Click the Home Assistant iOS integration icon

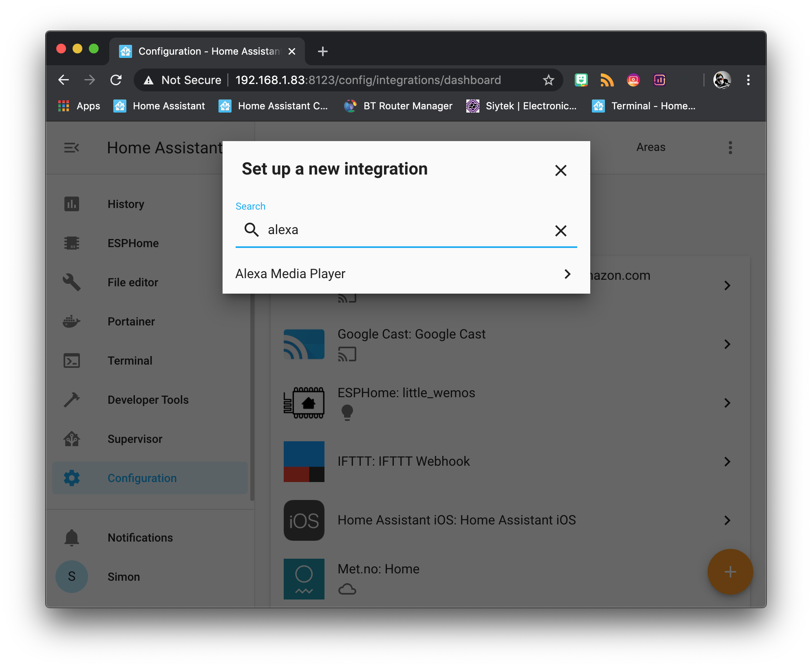point(304,520)
